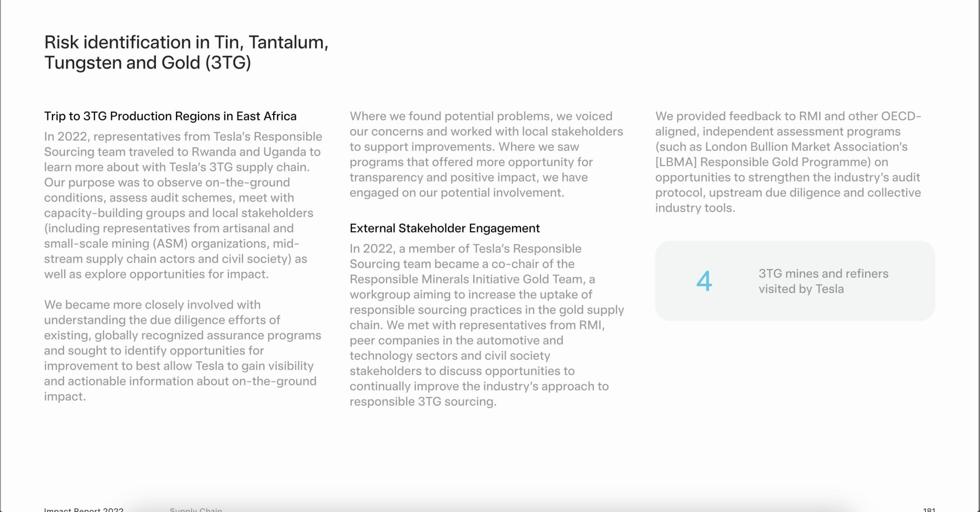
Task: Click the 'External Stakeholder Engagement' heading
Action: tap(445, 228)
